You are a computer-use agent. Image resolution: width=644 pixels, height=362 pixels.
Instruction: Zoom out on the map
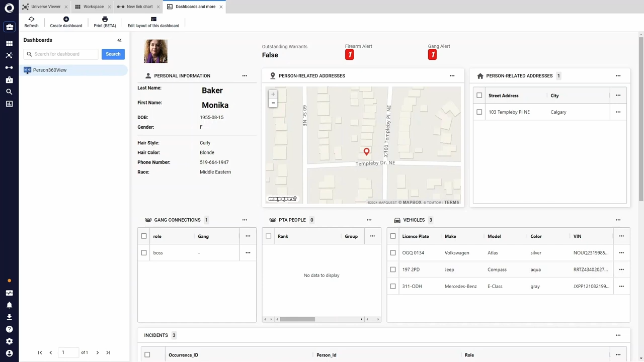[273, 103]
